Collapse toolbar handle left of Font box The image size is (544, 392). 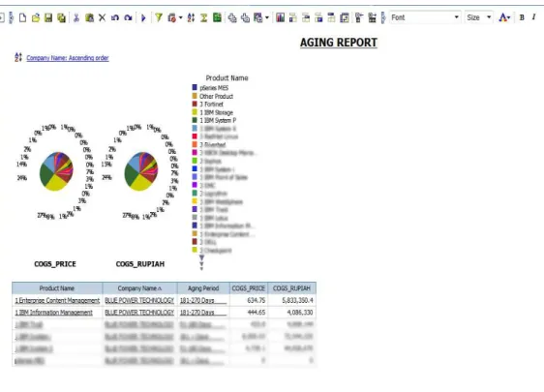[x=383, y=17]
